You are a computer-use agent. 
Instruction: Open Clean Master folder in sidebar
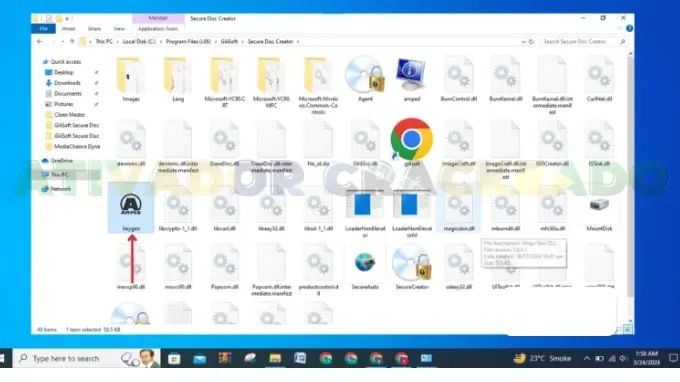69,114
